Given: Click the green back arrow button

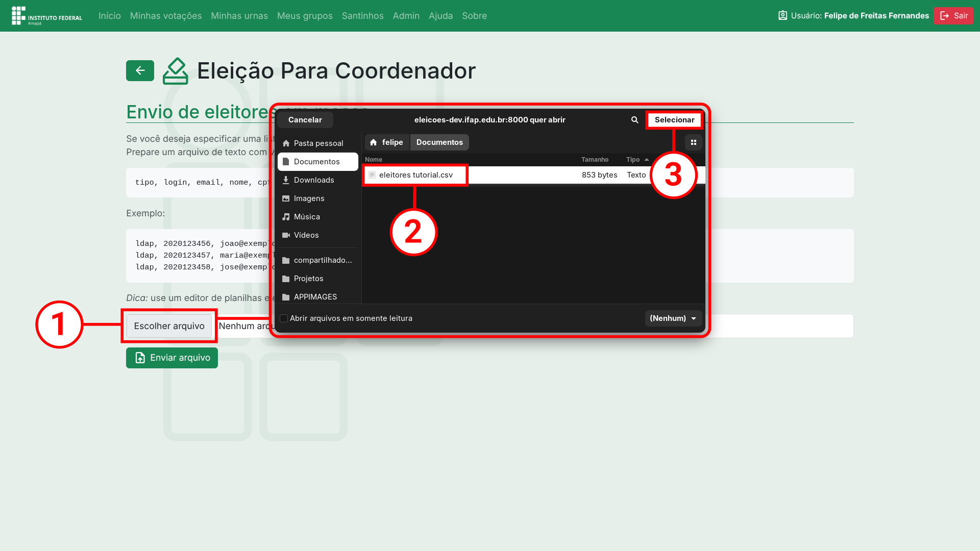Looking at the screenshot, I should tap(140, 71).
